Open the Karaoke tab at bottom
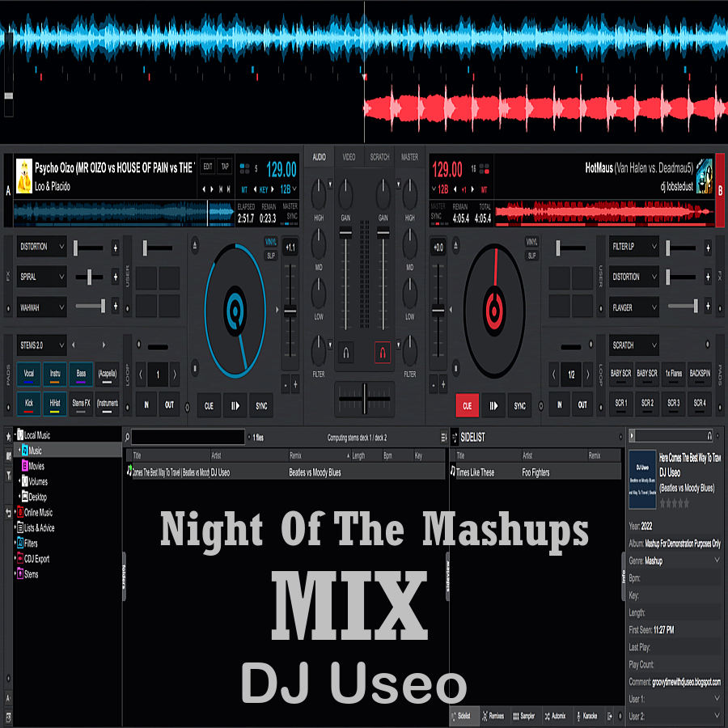 point(586,716)
